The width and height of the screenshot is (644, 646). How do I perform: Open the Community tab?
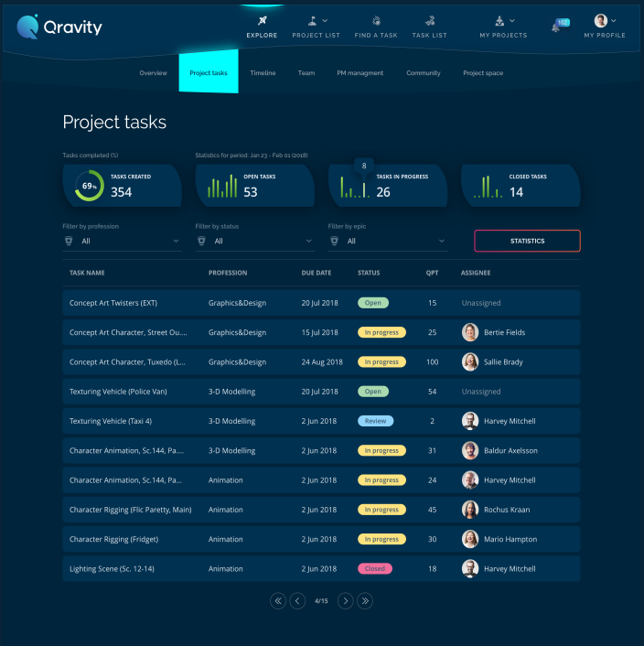click(424, 73)
